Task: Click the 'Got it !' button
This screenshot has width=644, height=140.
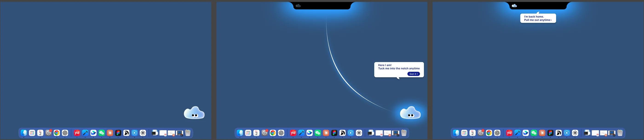Action: click(x=414, y=74)
